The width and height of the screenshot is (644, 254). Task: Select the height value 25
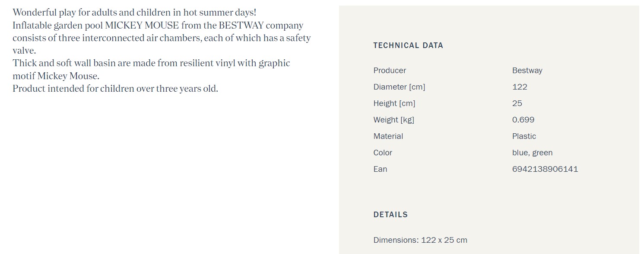[x=517, y=103]
